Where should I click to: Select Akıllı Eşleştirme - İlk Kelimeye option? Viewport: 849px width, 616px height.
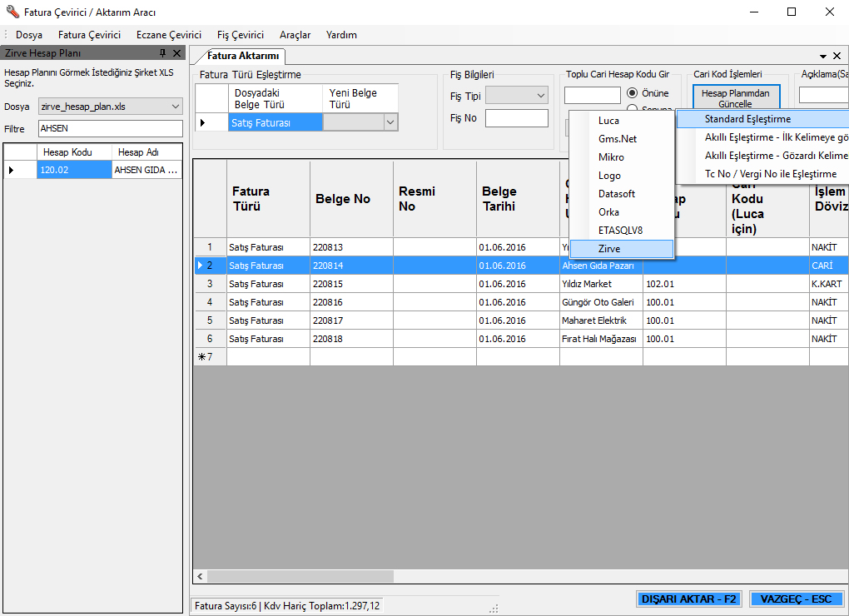pos(763,137)
